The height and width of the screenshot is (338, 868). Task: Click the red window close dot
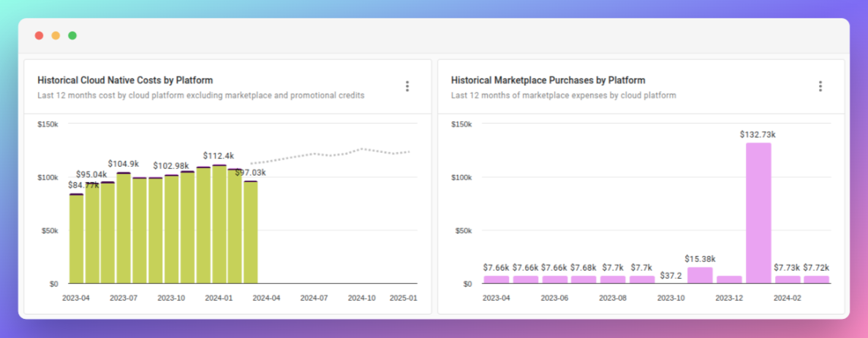[x=39, y=36]
